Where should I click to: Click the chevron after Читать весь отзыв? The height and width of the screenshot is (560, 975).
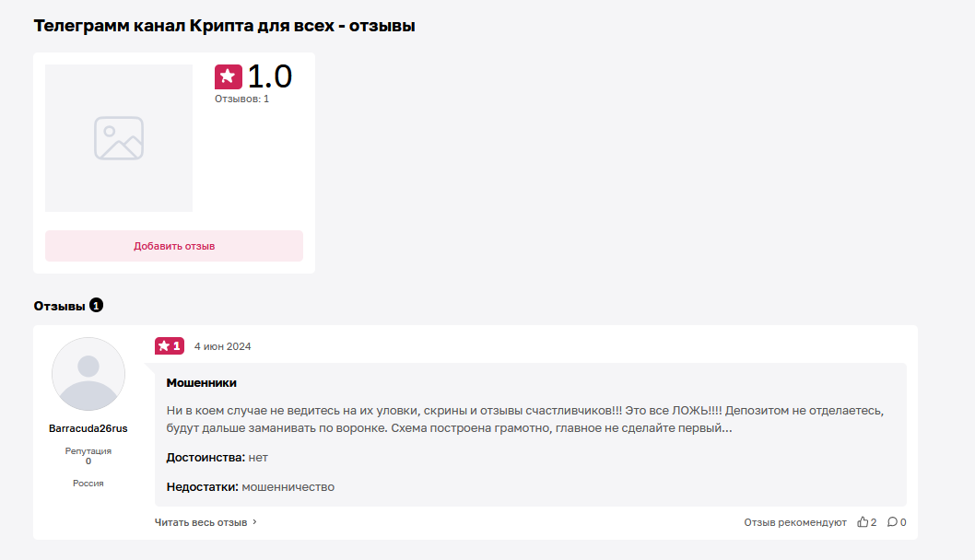tap(254, 522)
